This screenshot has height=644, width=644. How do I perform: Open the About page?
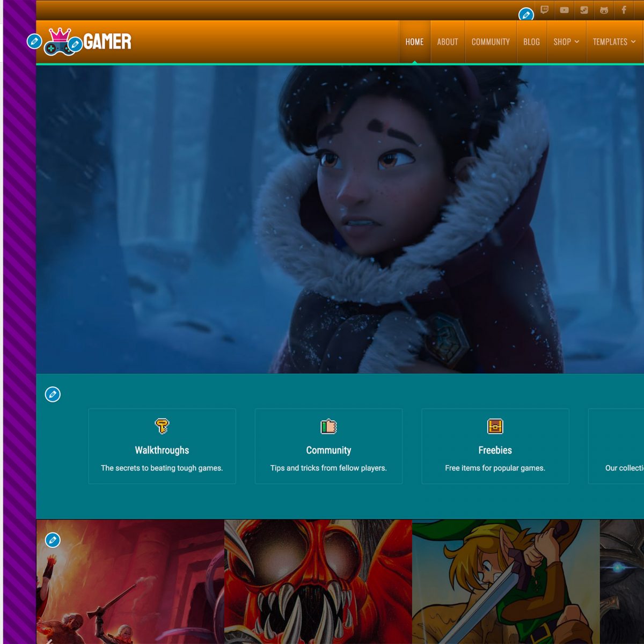[448, 42]
